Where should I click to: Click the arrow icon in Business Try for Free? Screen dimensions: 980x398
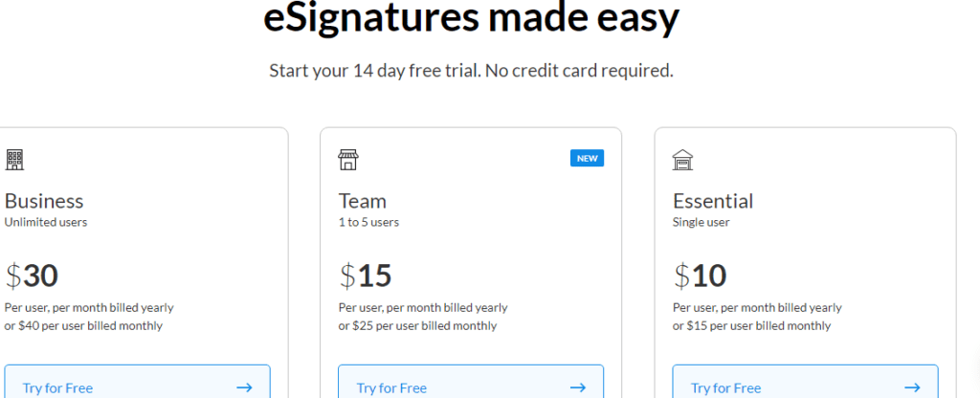click(x=244, y=387)
